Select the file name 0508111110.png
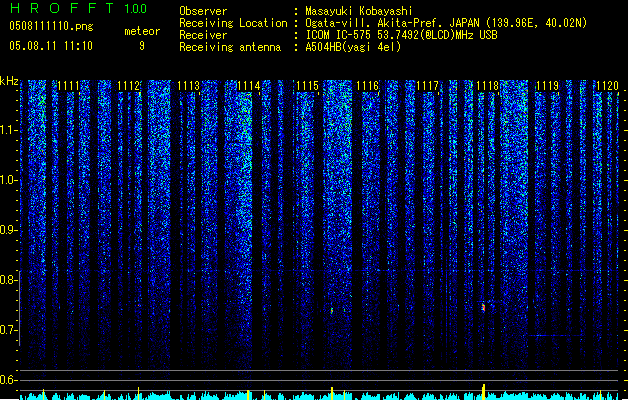Image resolution: width=629 pixels, height=400 pixels. (x=51, y=26)
